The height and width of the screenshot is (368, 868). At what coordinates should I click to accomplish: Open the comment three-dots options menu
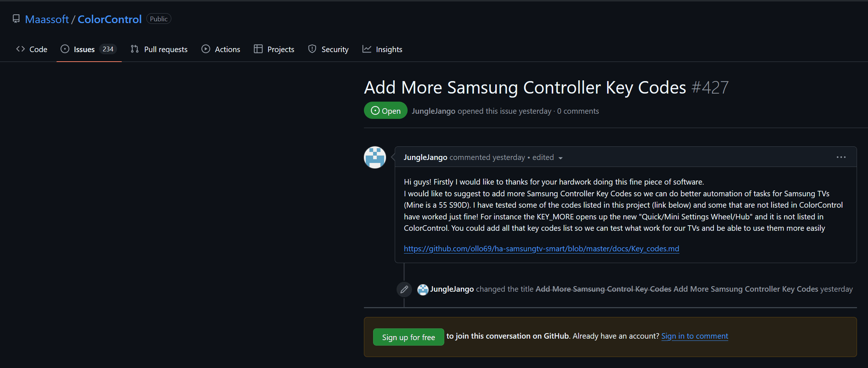pyautogui.click(x=841, y=157)
